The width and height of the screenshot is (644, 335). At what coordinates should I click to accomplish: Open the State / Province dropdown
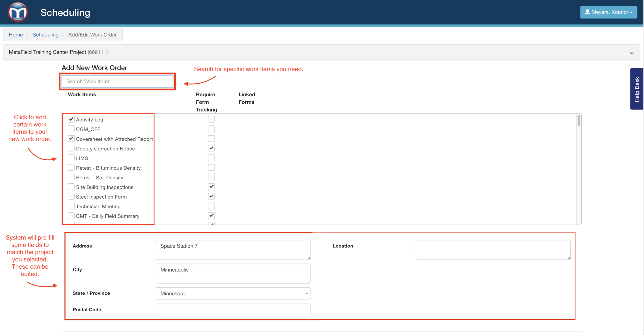[233, 294]
